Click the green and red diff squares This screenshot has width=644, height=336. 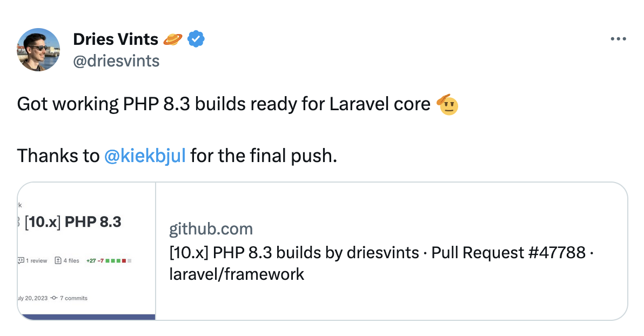[118, 261]
